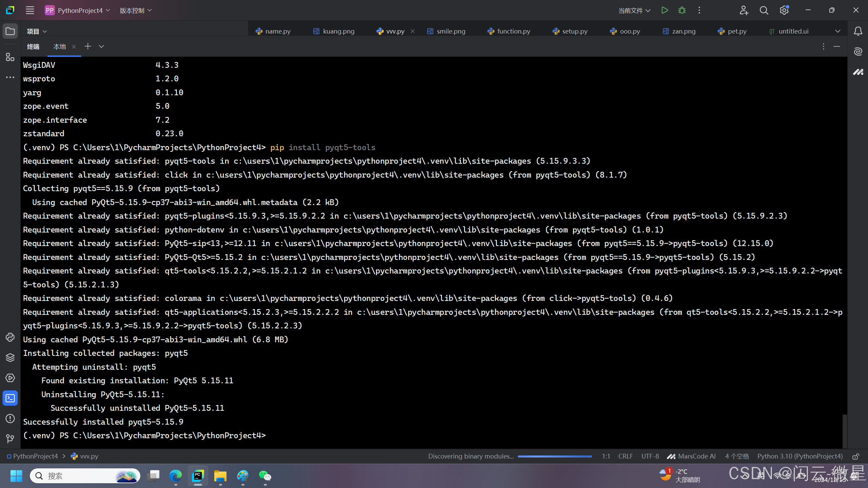868x488 pixels.
Task: Click the Python 3.10 interpreter selector
Action: [800, 456]
